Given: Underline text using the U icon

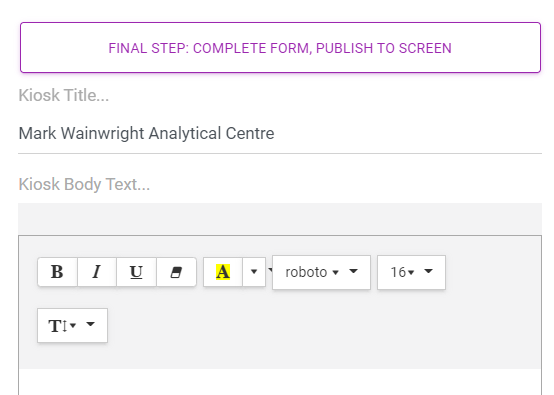Looking at the screenshot, I should click(x=136, y=272).
